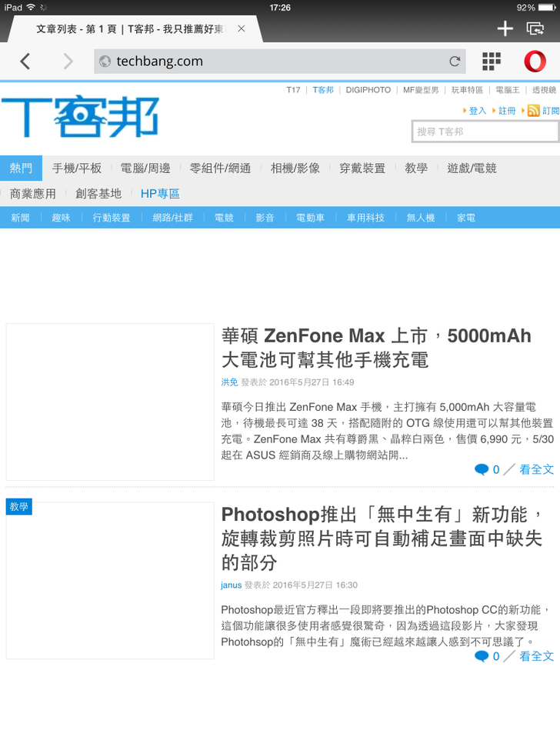The height and width of the screenshot is (747, 560).
Task: Choose 行動裝置 in the blue sub-menu
Action: click(112, 218)
